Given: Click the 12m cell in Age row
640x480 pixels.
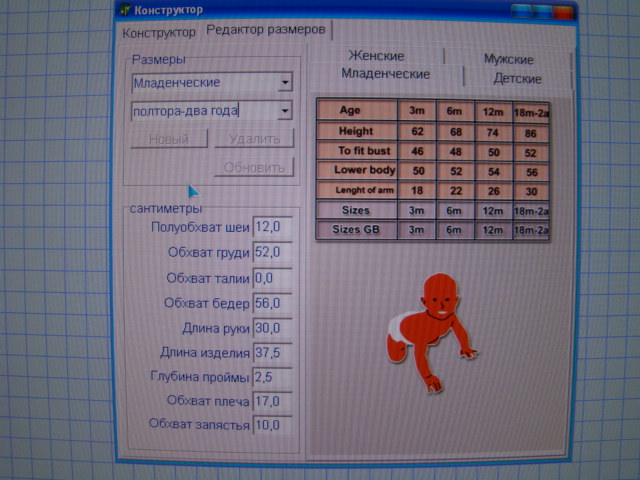Looking at the screenshot, I should click(493, 112).
